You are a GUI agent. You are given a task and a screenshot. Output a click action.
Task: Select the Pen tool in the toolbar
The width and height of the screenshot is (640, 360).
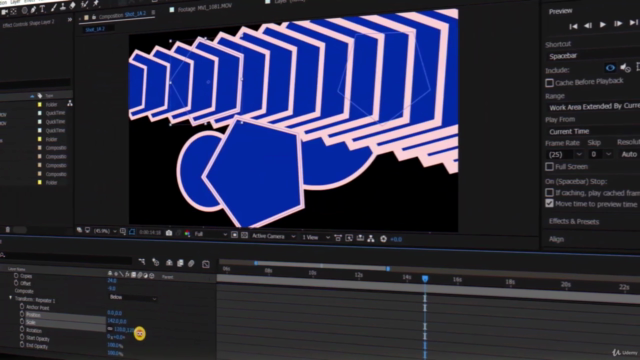coord(33,10)
